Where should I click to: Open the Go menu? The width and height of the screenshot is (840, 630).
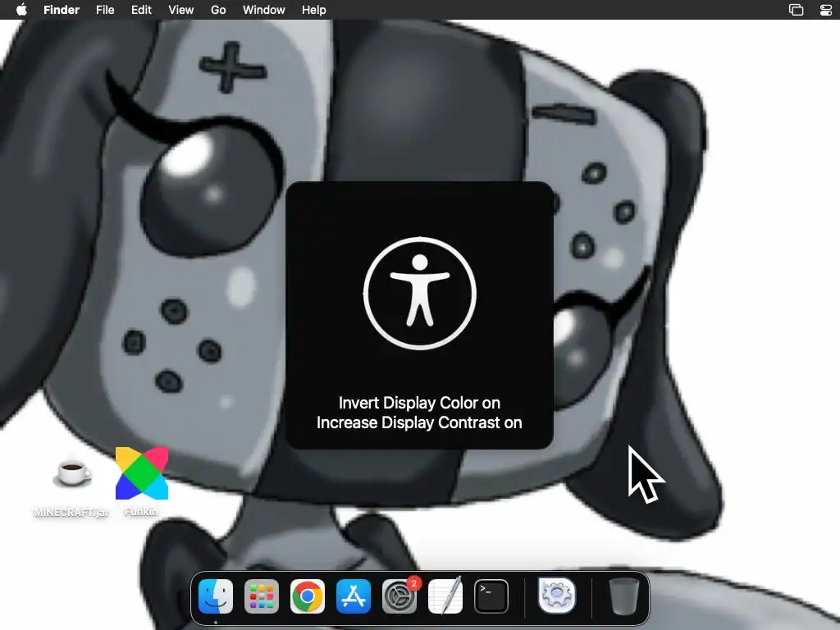pos(218,10)
